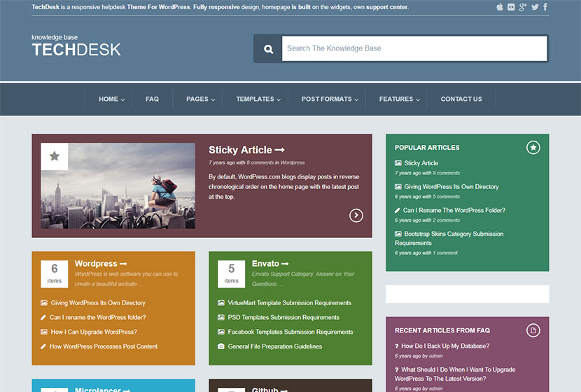Click pencil icon beside How WordPress Processes Post Content
The height and width of the screenshot is (392, 581).
(43, 346)
